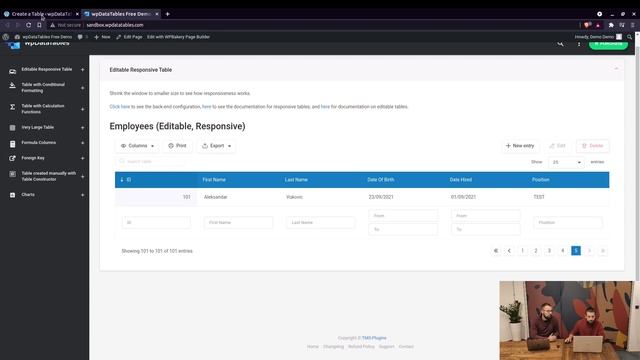Sort by the Date Hired column header
Screen dimensions: 640x360
coord(485,180)
